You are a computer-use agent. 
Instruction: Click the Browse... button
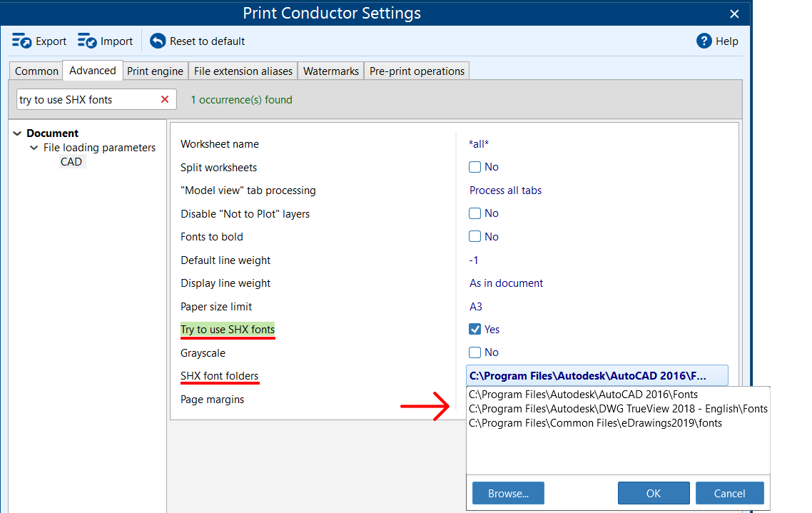pos(508,493)
